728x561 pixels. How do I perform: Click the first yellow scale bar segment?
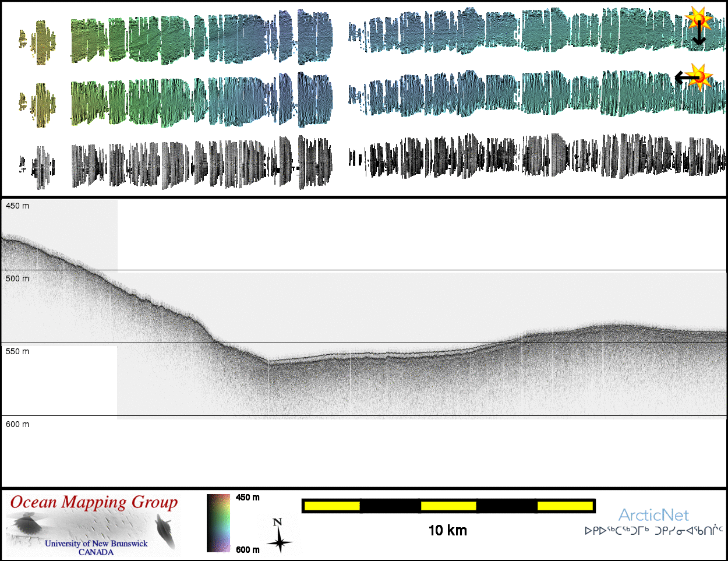[x=332, y=506]
